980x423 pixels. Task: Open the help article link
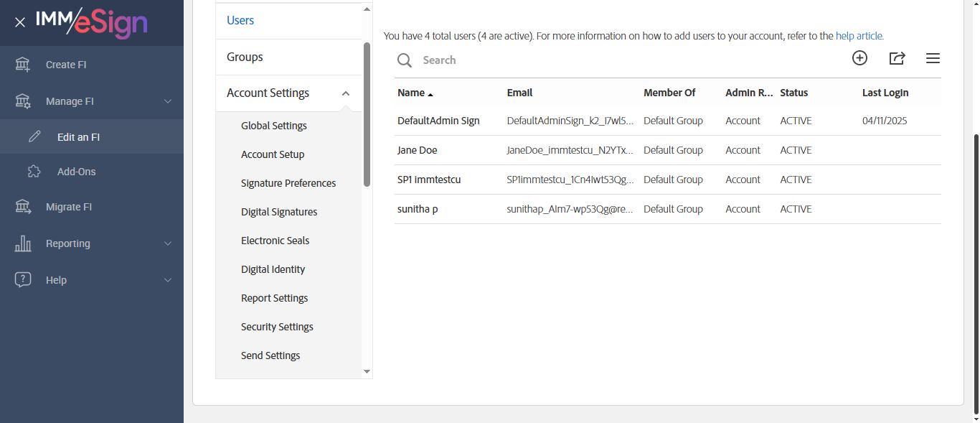(x=859, y=36)
